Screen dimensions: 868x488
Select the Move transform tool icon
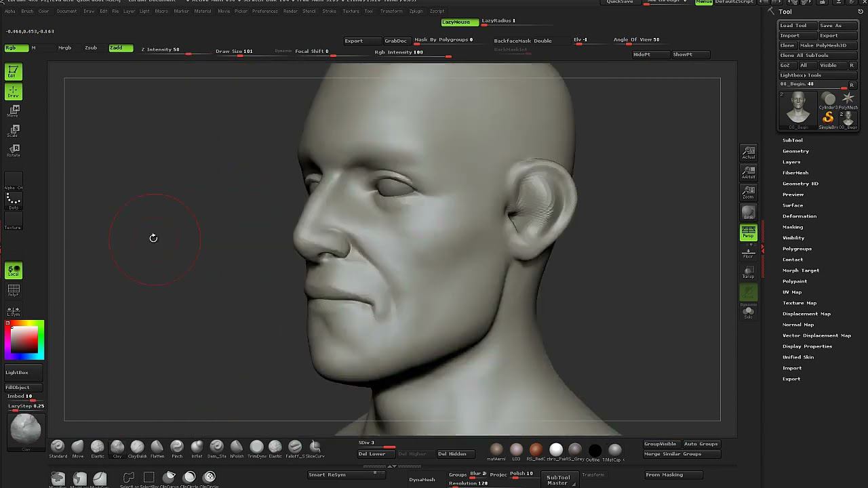pos(14,110)
